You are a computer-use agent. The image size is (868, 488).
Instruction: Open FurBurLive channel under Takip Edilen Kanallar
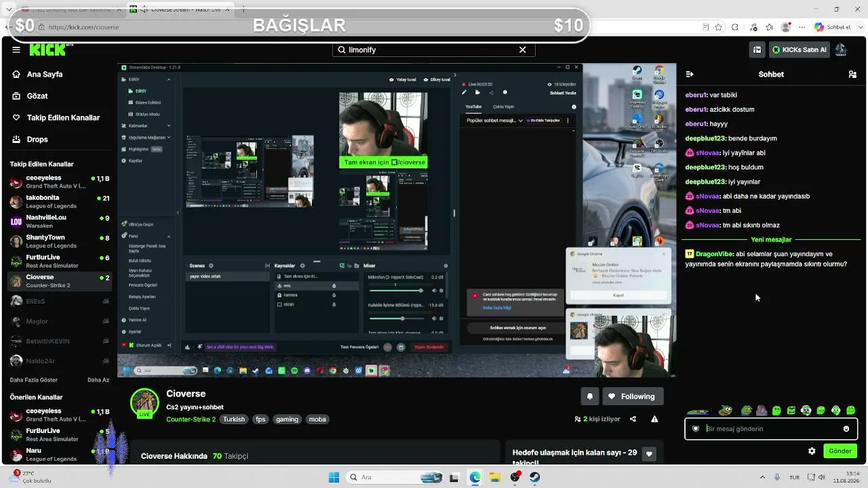tap(60, 261)
